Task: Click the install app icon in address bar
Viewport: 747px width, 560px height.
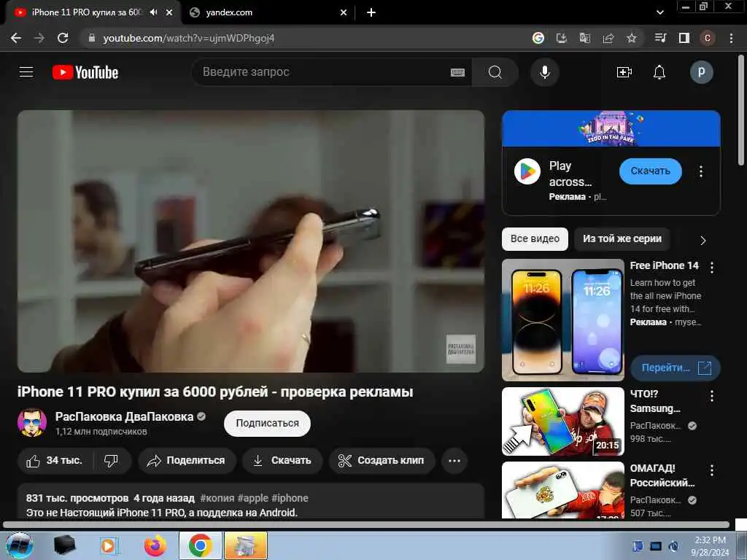Action: (x=562, y=38)
